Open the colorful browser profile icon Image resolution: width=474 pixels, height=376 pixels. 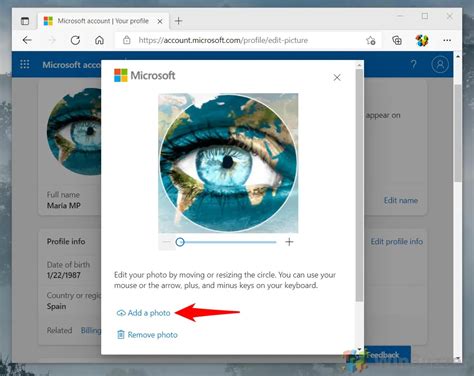[x=422, y=40]
